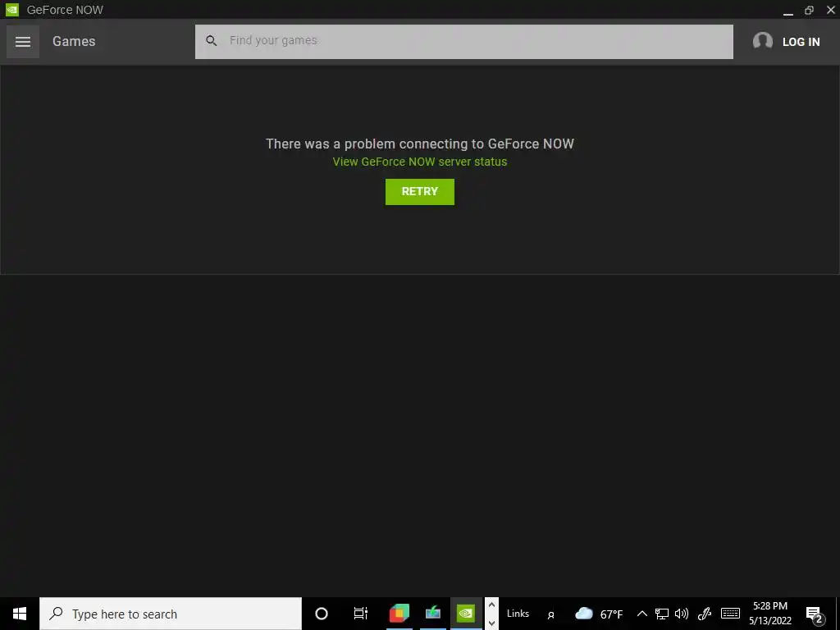
Task: Open View GeForce NOW server status link
Action: (x=419, y=162)
